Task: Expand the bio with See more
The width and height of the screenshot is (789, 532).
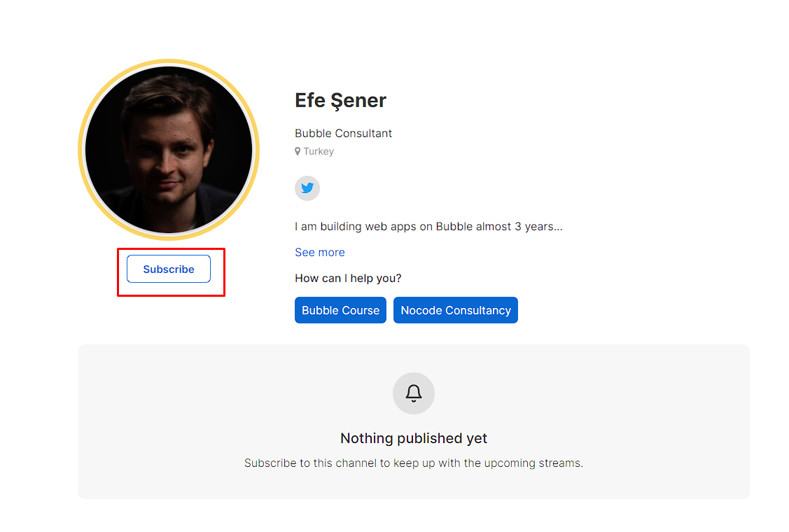Action: click(319, 252)
